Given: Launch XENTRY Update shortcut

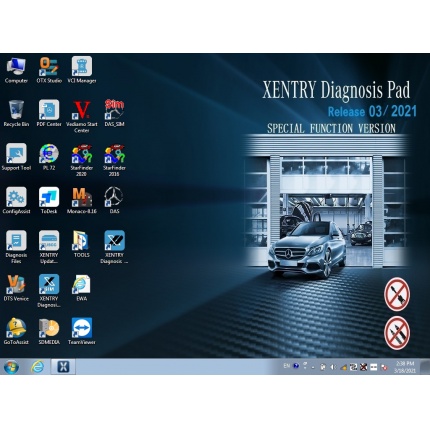Looking at the screenshot, I should 49,247.
